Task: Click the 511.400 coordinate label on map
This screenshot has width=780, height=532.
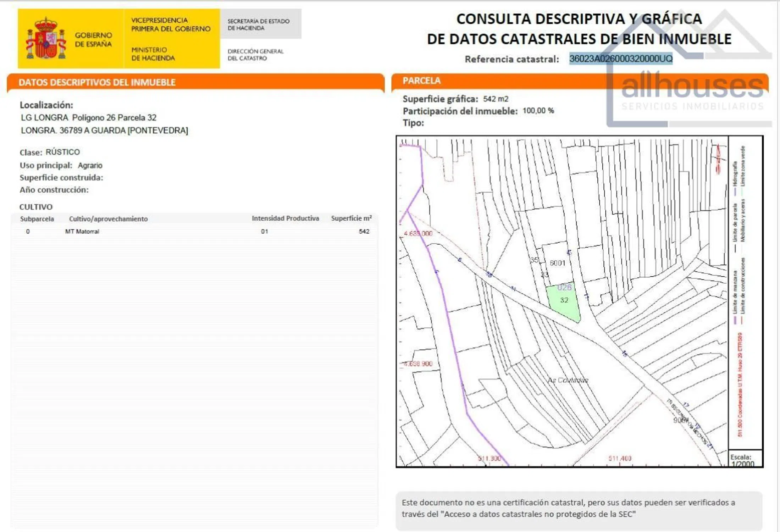Action: pyautogui.click(x=620, y=458)
